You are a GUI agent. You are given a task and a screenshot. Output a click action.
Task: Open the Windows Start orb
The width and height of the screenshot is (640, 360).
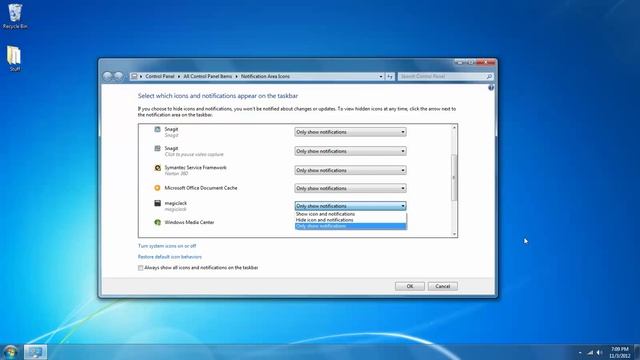coord(11,352)
